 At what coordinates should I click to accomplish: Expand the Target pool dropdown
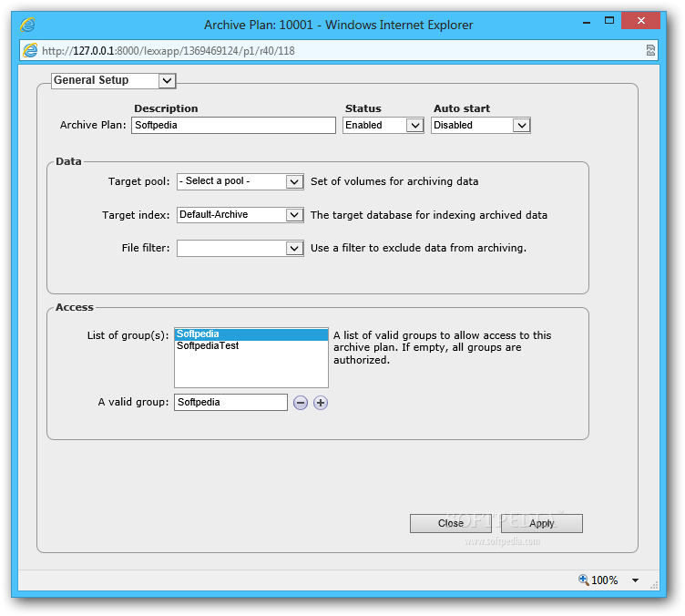(240, 181)
